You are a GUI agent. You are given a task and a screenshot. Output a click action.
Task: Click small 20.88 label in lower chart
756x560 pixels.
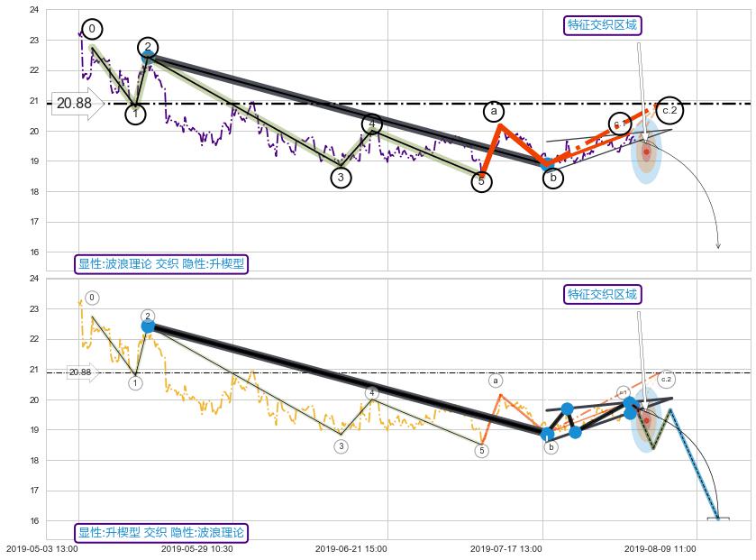81,372
